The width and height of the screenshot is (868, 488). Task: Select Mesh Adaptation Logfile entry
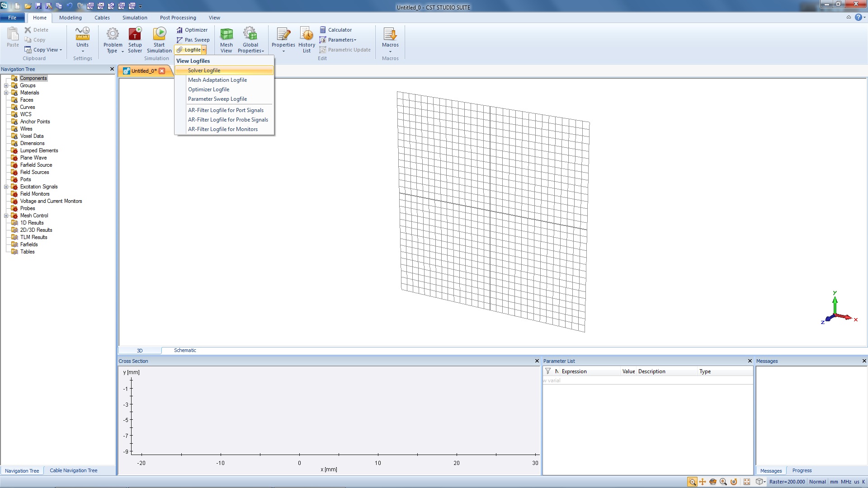224,80
